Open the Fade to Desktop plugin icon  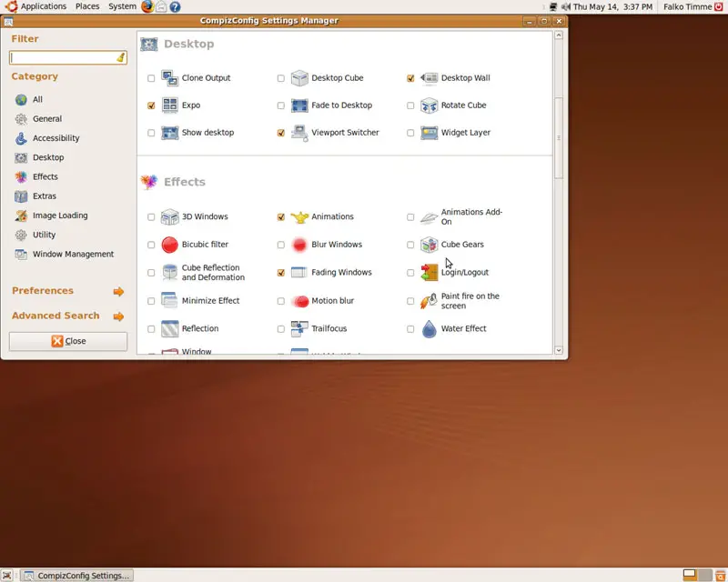299,105
